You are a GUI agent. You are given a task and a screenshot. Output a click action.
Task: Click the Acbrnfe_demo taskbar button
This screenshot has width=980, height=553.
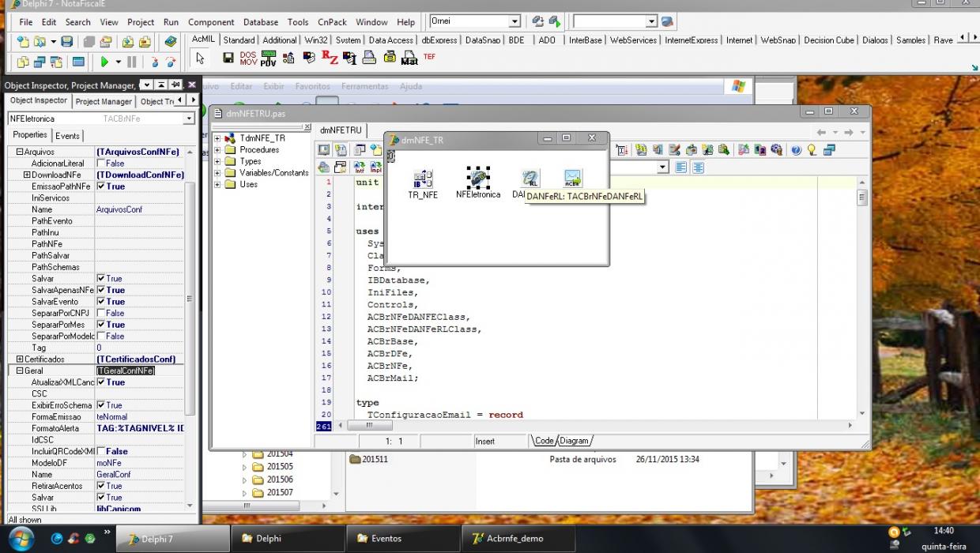[x=514, y=539]
